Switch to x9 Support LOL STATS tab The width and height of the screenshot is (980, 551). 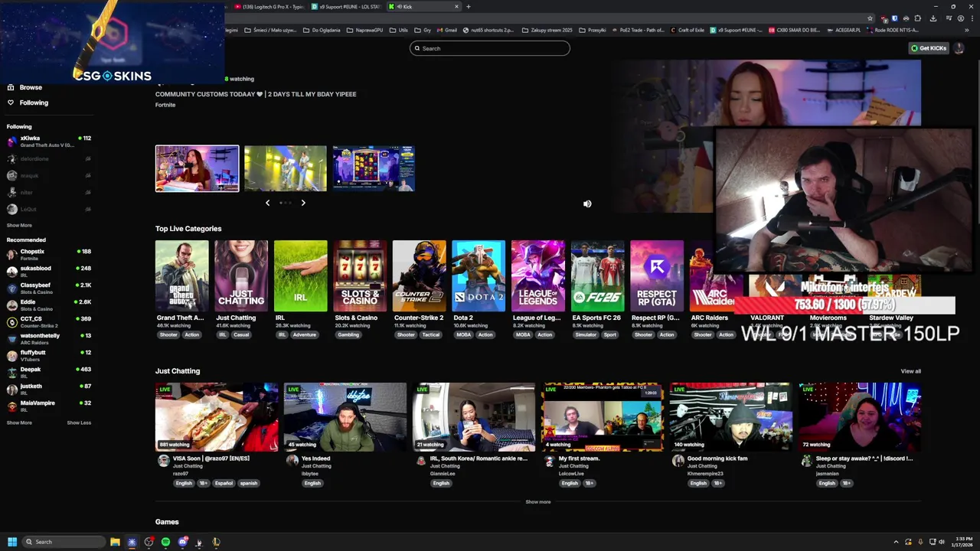point(345,7)
